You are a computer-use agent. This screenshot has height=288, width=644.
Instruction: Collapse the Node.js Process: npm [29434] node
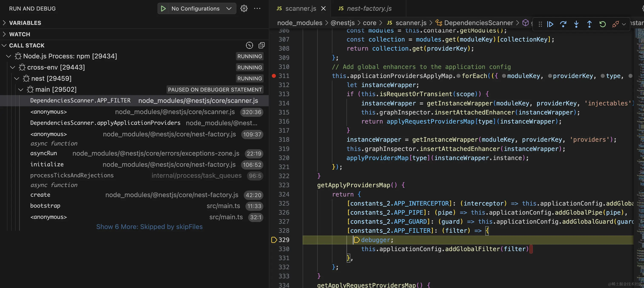[x=9, y=56]
